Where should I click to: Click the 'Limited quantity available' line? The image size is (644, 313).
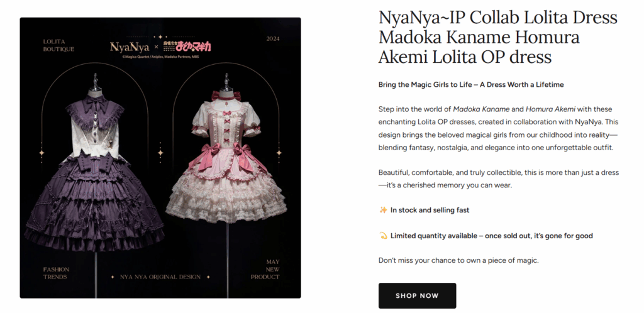[x=492, y=236]
